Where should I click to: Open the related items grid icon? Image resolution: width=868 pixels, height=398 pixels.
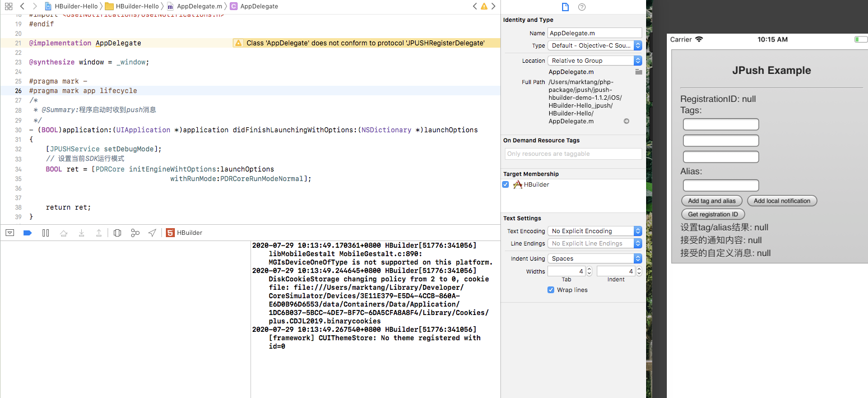coord(8,6)
